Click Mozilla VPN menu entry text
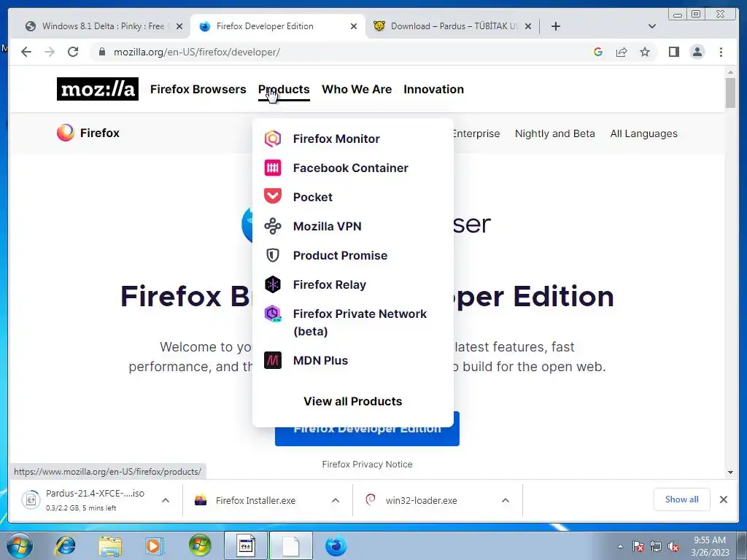 click(x=328, y=226)
